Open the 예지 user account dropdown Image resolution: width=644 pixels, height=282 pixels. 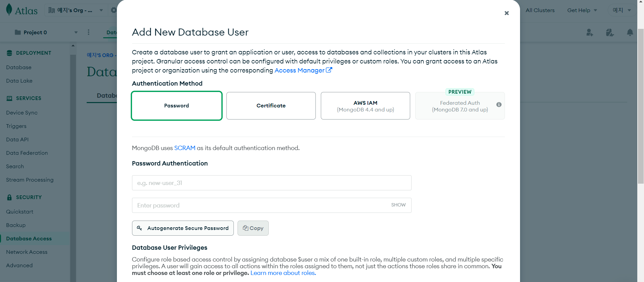[621, 10]
